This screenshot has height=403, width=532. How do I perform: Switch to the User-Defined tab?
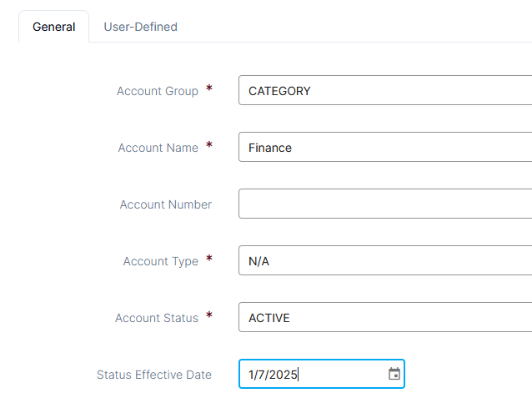(140, 27)
